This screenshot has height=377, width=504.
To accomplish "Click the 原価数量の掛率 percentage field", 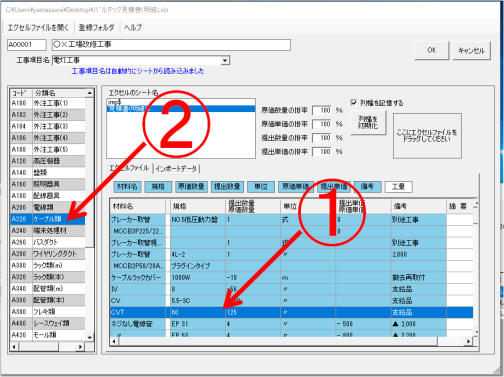I will pos(322,110).
